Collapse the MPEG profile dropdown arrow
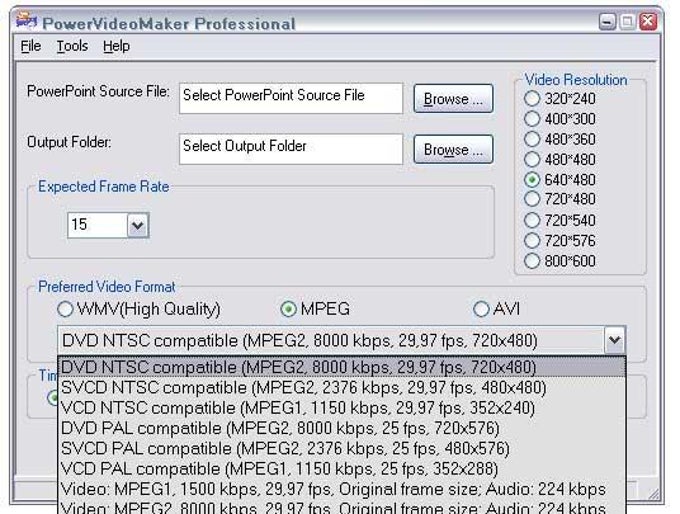The height and width of the screenshot is (514, 680). pos(615,340)
